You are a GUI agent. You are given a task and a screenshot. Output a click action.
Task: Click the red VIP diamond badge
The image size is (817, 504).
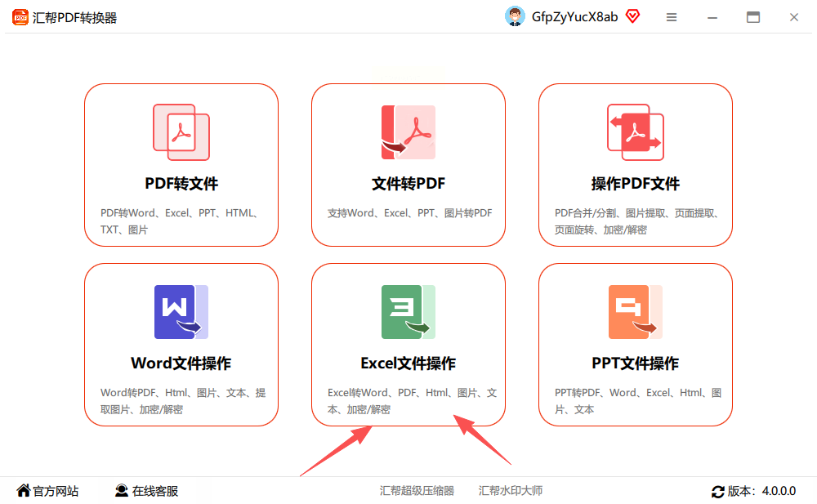click(x=632, y=16)
